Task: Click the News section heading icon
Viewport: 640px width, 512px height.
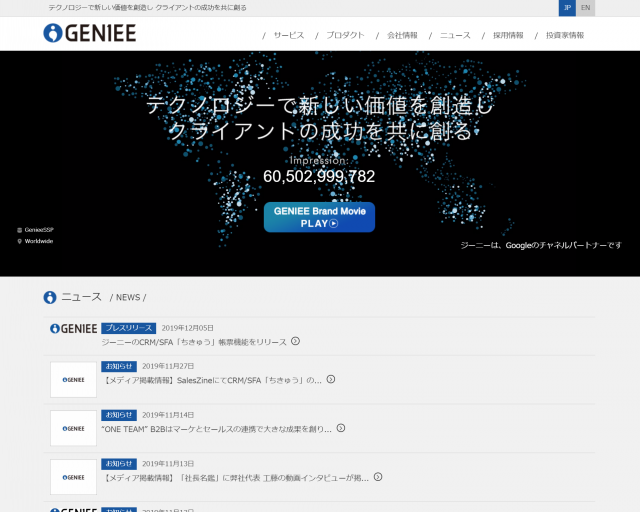Action: (x=50, y=297)
